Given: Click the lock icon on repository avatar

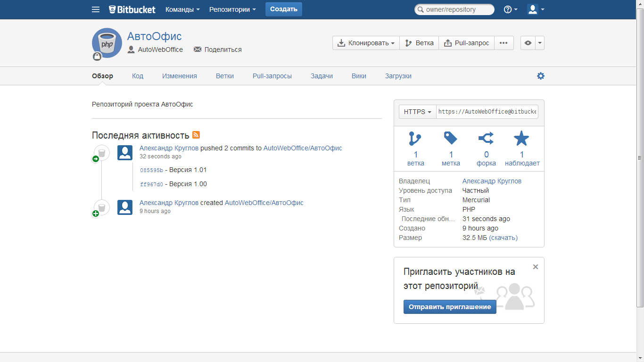Looking at the screenshot, I should tap(97, 57).
